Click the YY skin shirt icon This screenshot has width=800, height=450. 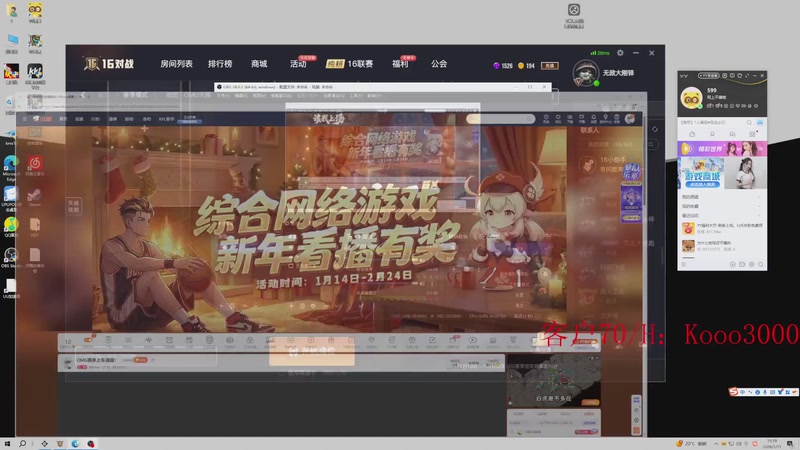(740, 76)
